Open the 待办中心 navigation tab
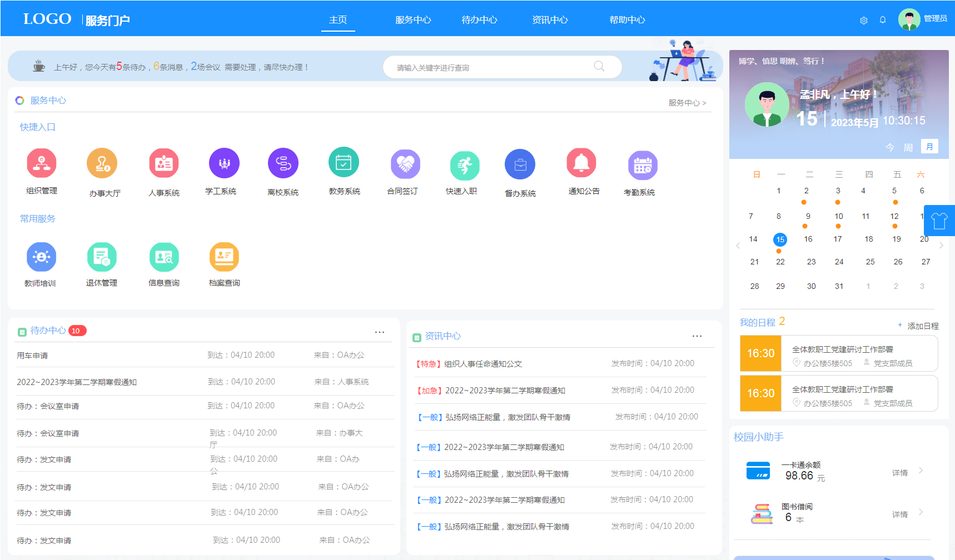This screenshot has width=955, height=560. coord(479,20)
